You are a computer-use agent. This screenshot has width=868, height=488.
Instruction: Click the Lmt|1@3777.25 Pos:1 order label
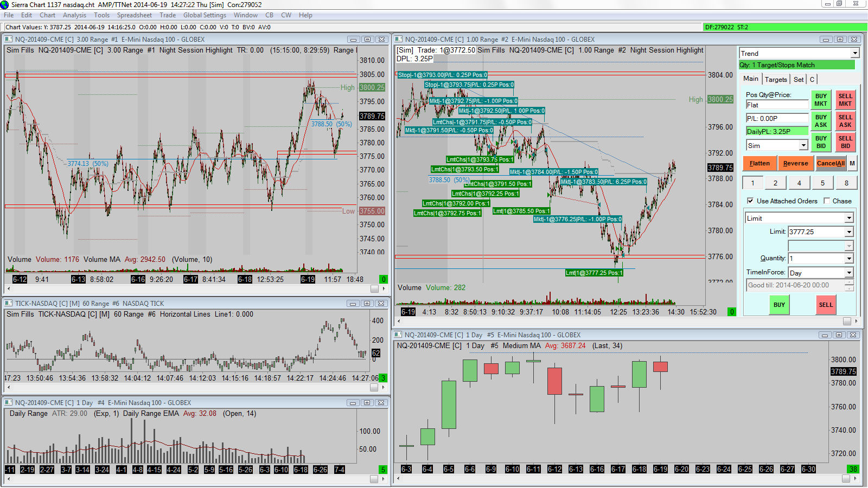pos(594,273)
